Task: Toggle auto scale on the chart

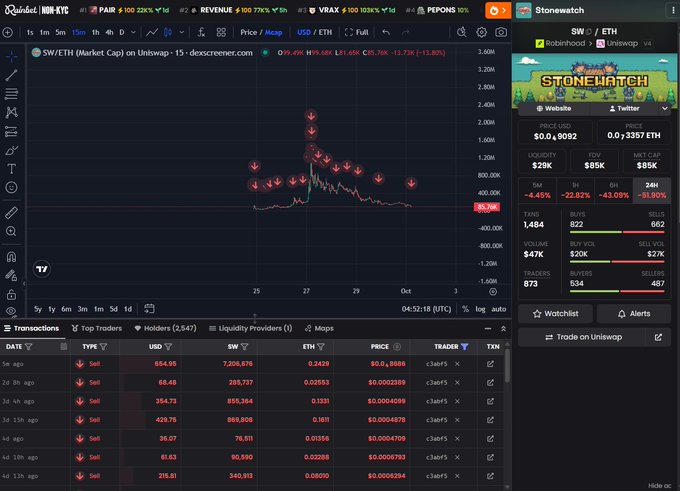Action: click(x=499, y=309)
